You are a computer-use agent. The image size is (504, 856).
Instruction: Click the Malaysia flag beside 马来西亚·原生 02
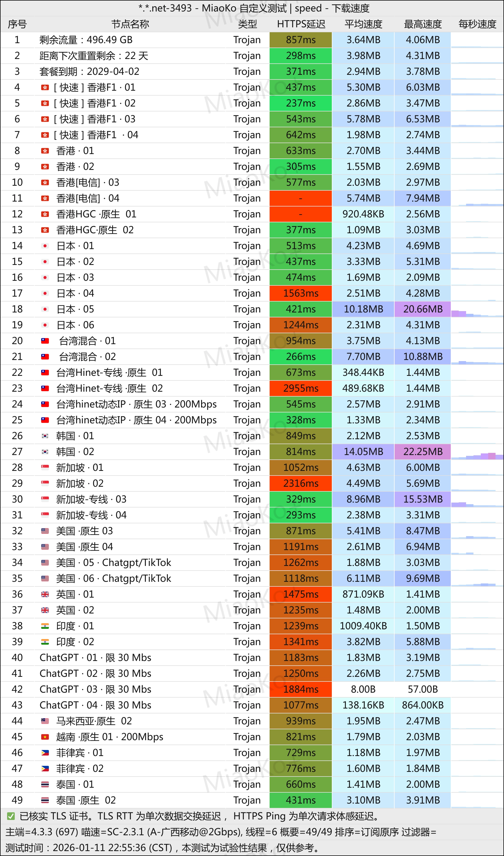[x=45, y=721]
